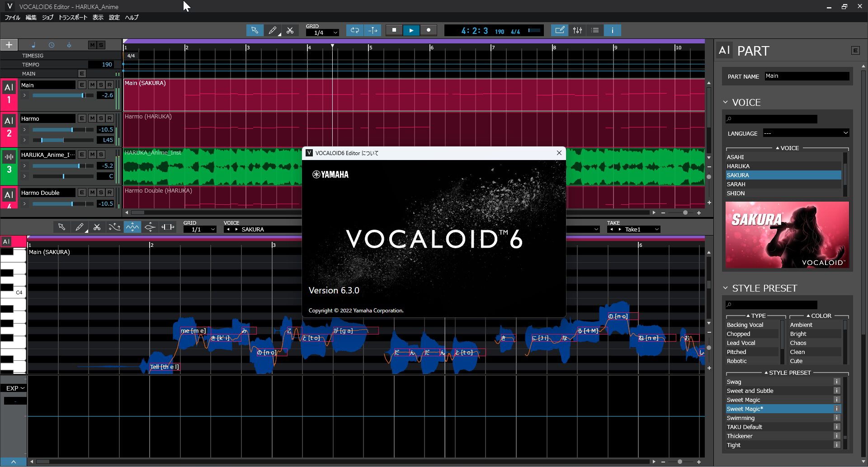Toggle the editor panel icon

[560, 30]
